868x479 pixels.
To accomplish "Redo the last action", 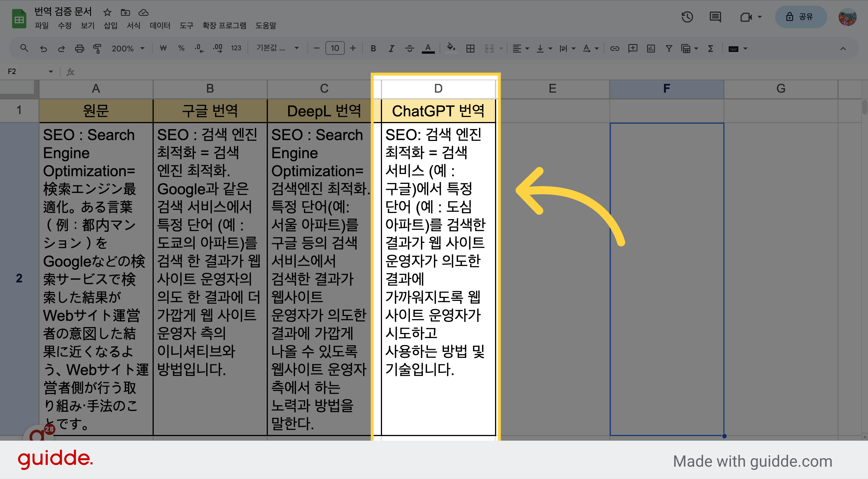I will pos(61,49).
